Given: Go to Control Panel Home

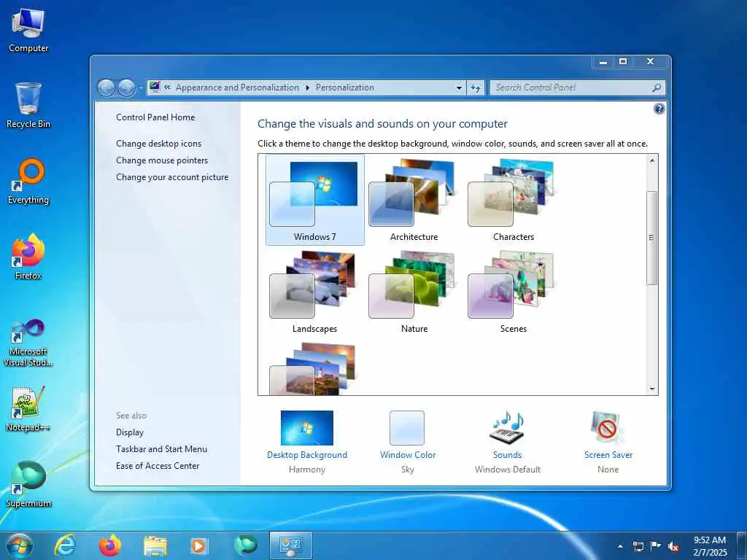Looking at the screenshot, I should (155, 117).
